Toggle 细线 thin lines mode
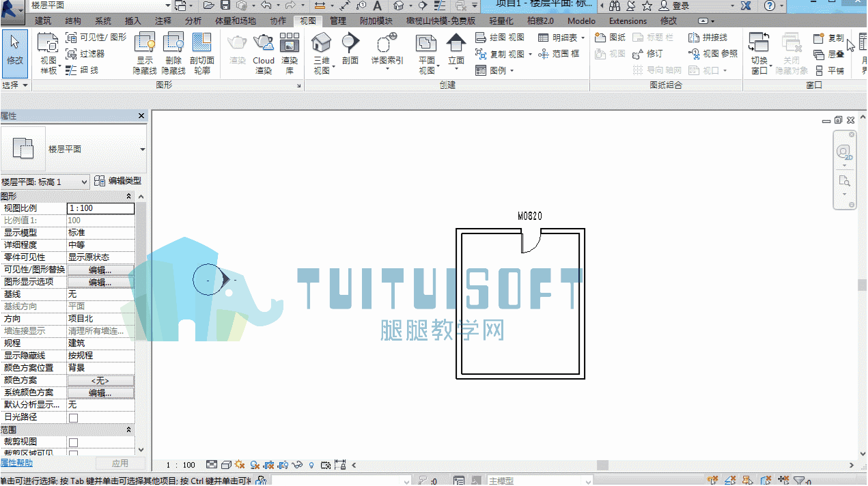The width and height of the screenshot is (868, 486). [82, 70]
